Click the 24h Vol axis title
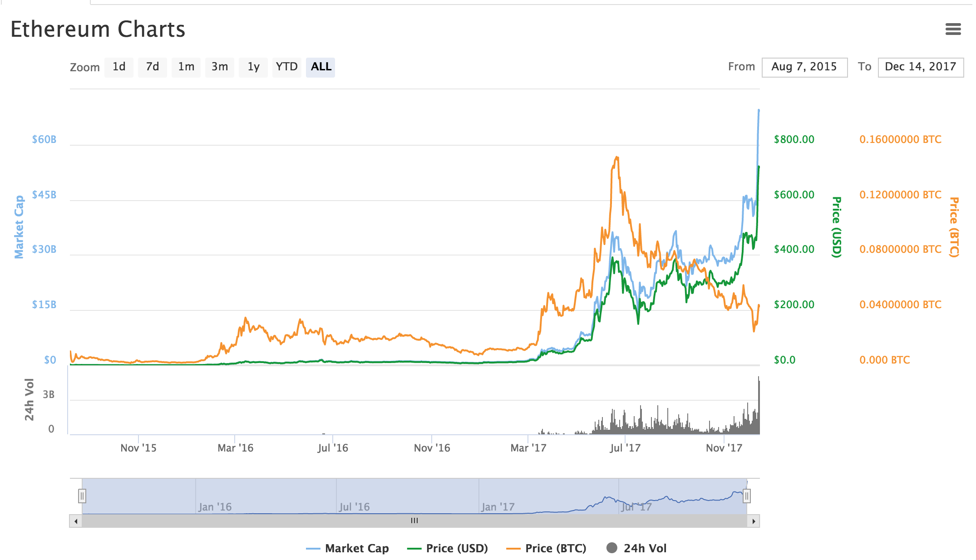 pyautogui.click(x=29, y=399)
